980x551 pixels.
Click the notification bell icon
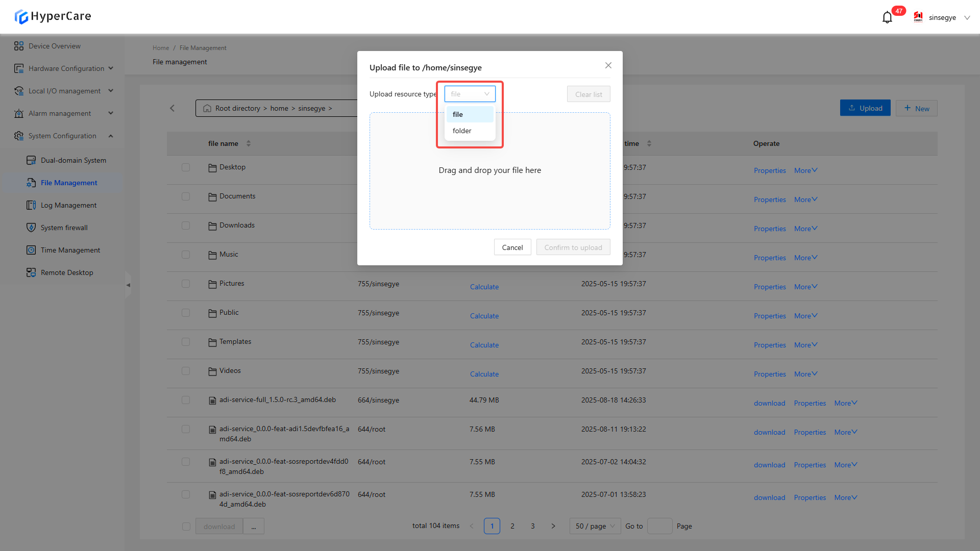click(887, 18)
